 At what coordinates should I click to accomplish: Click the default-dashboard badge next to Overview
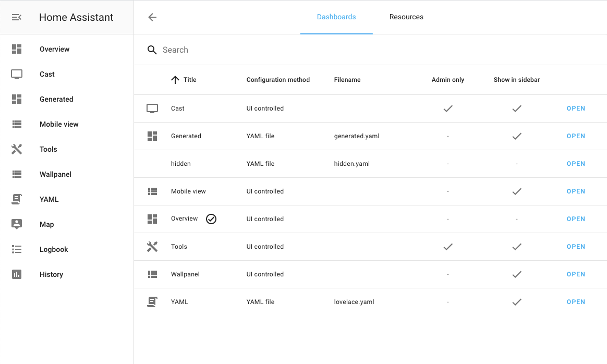tap(211, 219)
